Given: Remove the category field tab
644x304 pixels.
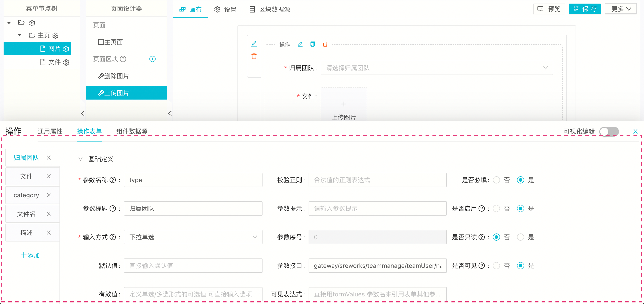Looking at the screenshot, I should (49, 195).
